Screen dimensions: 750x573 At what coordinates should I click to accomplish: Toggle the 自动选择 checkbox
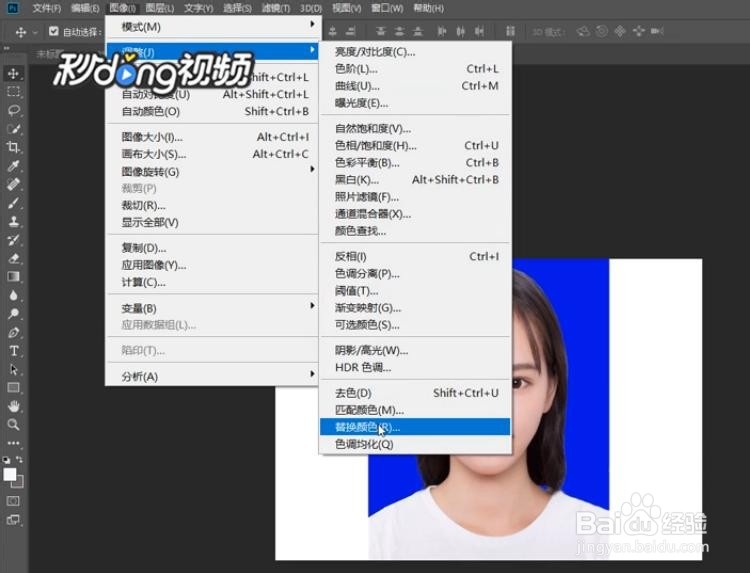coord(54,32)
